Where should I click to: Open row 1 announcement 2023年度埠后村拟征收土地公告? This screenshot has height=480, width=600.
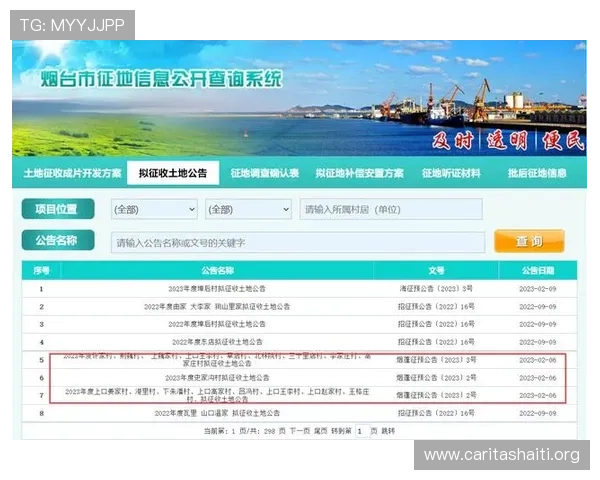(x=217, y=289)
